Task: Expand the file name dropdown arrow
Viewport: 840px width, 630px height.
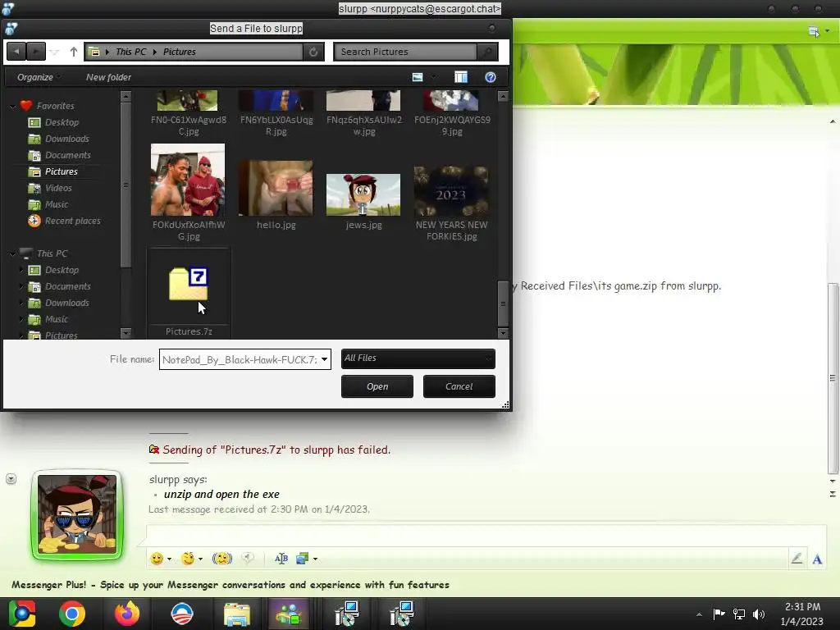Action: 324,359
